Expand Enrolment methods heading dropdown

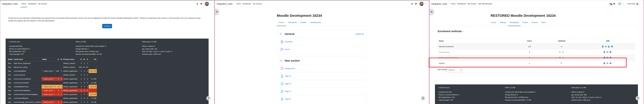click(464, 32)
